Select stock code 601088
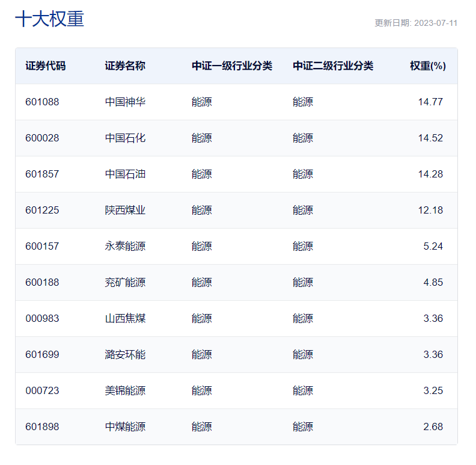Image resolution: width=476 pixels, height=465 pixels. [x=42, y=102]
